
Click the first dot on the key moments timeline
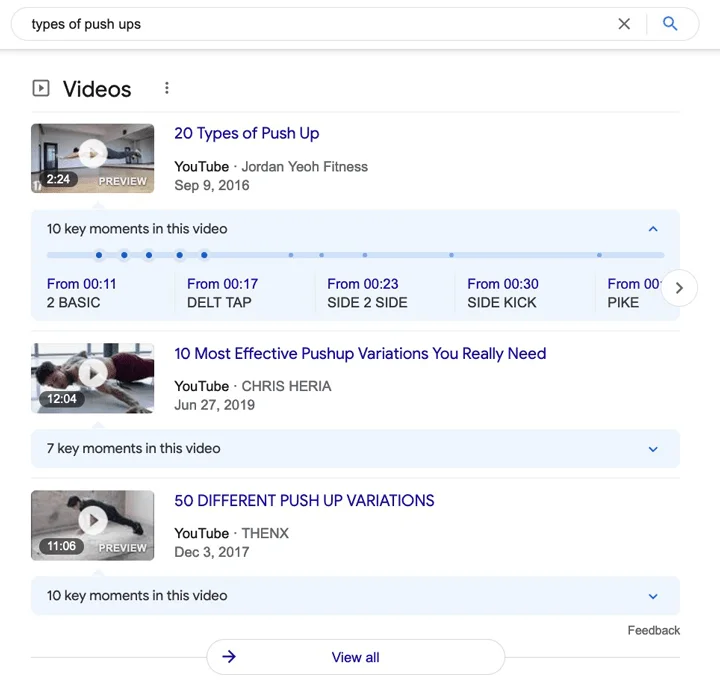[x=99, y=255]
